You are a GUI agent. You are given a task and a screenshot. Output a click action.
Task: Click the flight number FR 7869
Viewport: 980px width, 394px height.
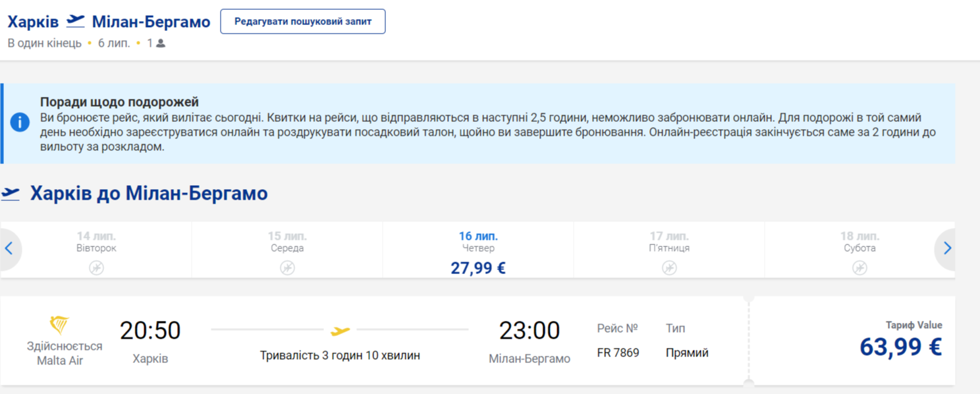pyautogui.click(x=618, y=352)
